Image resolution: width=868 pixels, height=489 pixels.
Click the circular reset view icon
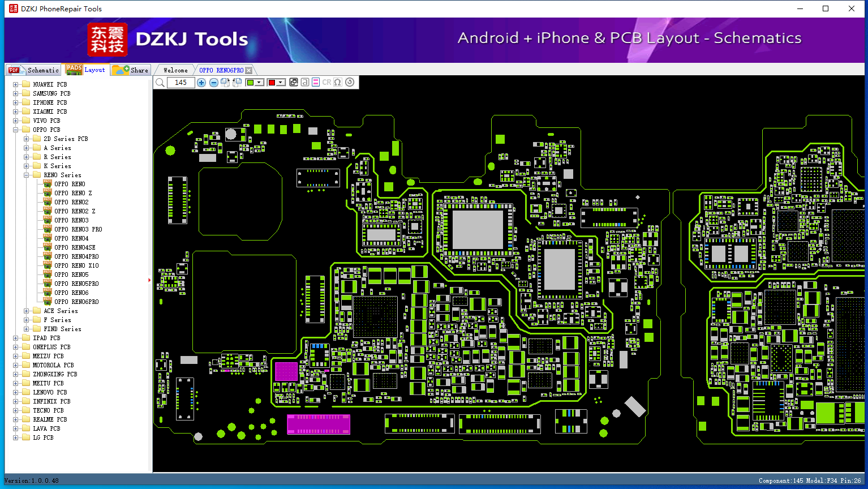click(350, 83)
